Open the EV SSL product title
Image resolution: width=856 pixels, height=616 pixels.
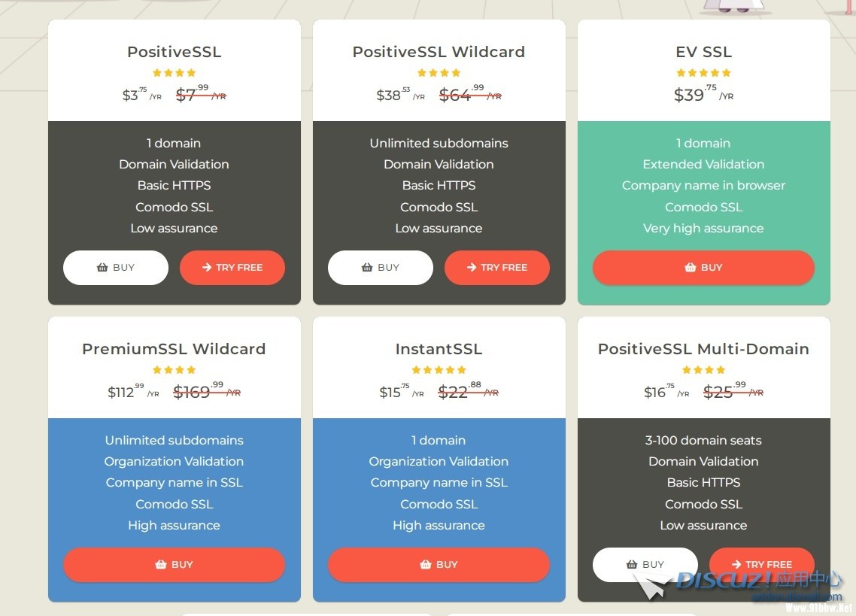click(x=703, y=52)
